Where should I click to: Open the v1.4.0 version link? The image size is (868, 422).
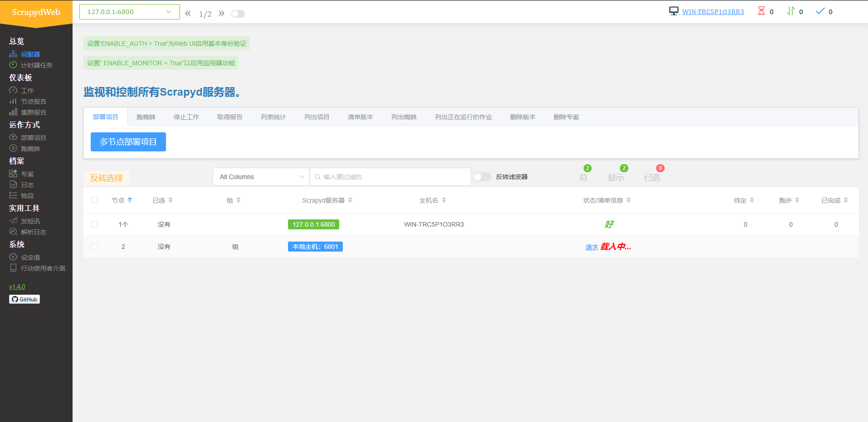click(x=17, y=286)
